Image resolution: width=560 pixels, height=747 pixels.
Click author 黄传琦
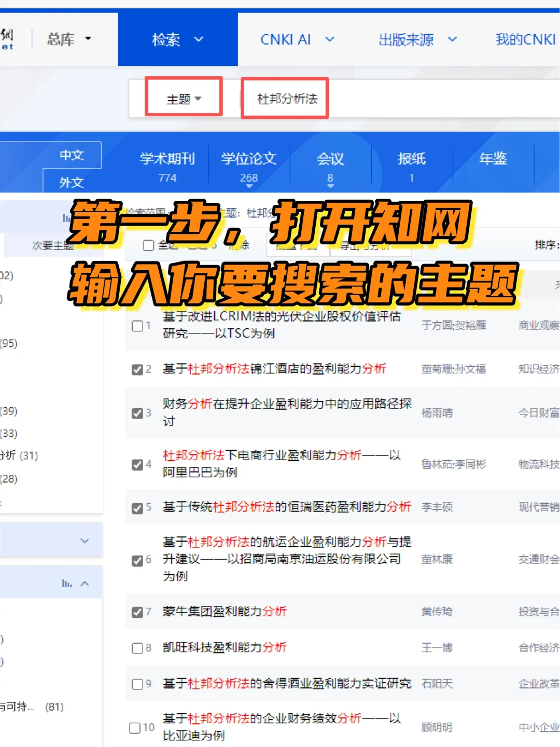(437, 612)
